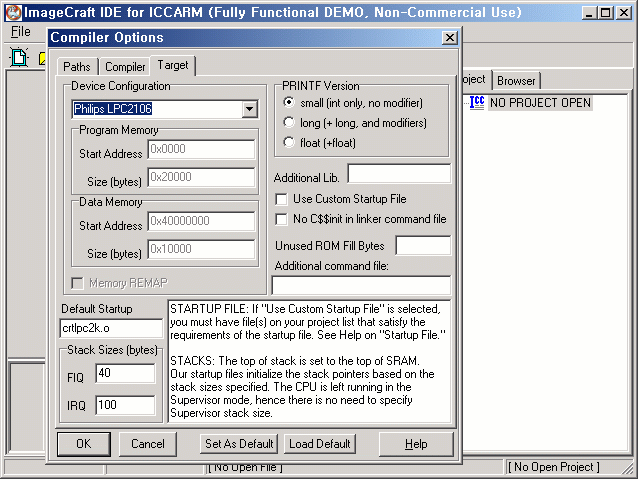Screen dimensions: 640x480
Task: Click the Default Startup crtlpc2k.o field
Action: pos(111,329)
